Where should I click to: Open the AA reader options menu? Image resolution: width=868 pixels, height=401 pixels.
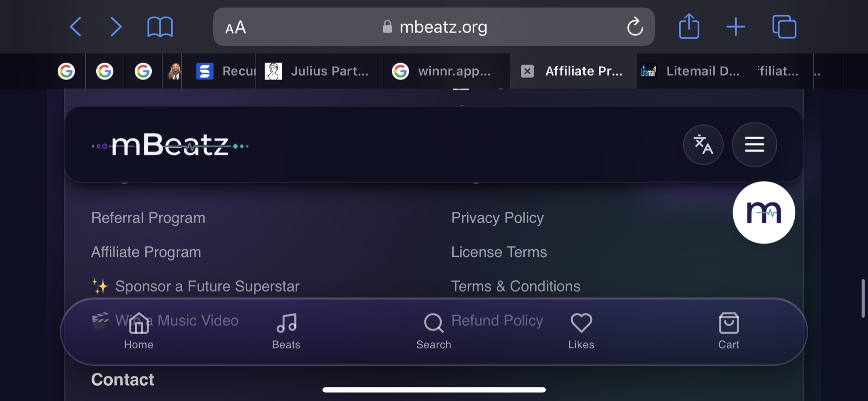pyautogui.click(x=236, y=28)
